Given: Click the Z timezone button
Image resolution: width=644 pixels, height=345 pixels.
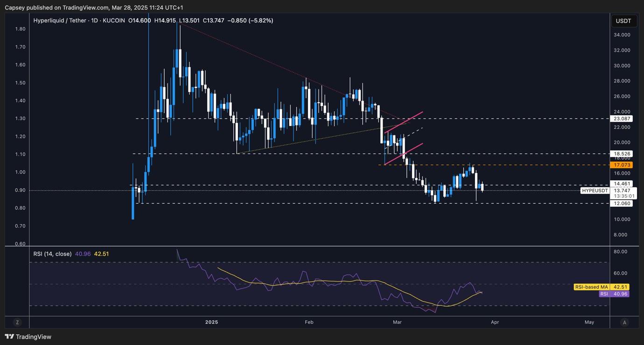Looking at the screenshot, I should point(17,322).
